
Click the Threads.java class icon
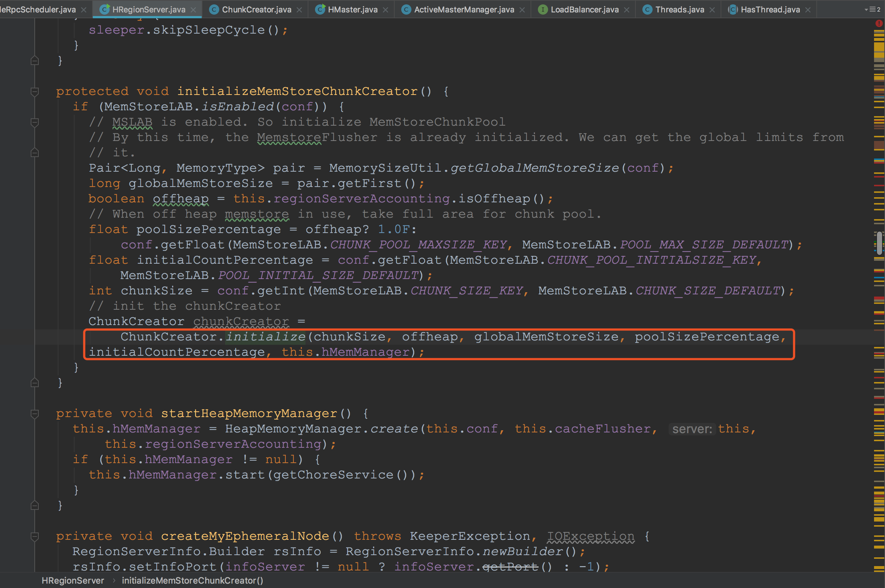tap(647, 9)
